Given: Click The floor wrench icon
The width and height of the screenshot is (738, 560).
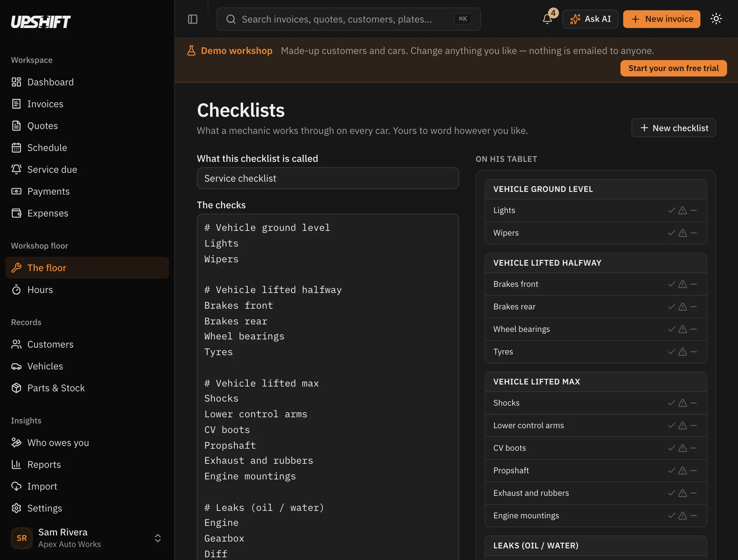Looking at the screenshot, I should [16, 268].
